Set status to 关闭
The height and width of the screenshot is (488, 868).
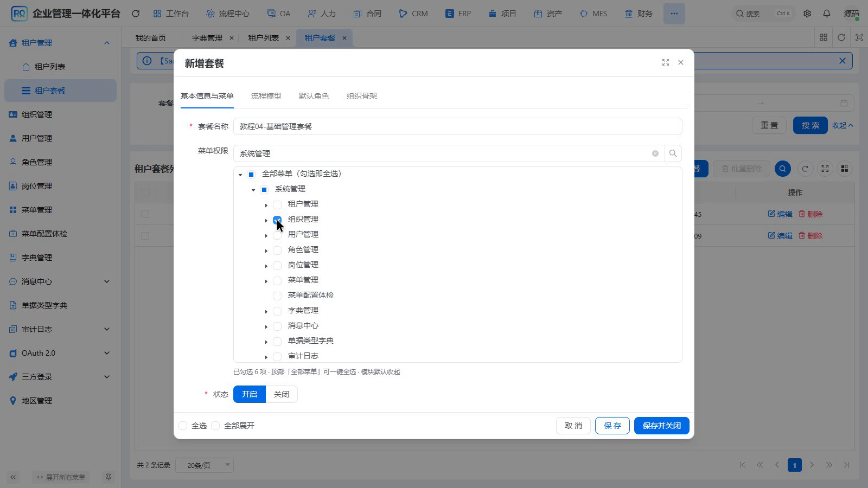tap(282, 394)
